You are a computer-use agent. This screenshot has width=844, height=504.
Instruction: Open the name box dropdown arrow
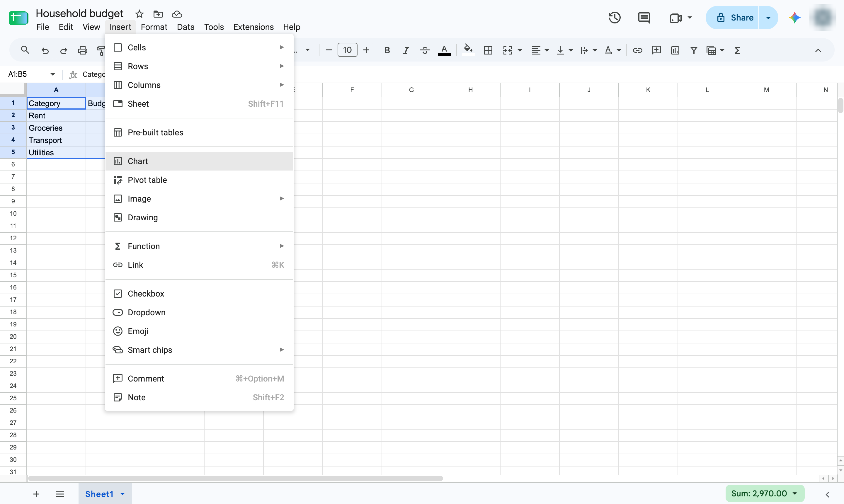pos(53,74)
